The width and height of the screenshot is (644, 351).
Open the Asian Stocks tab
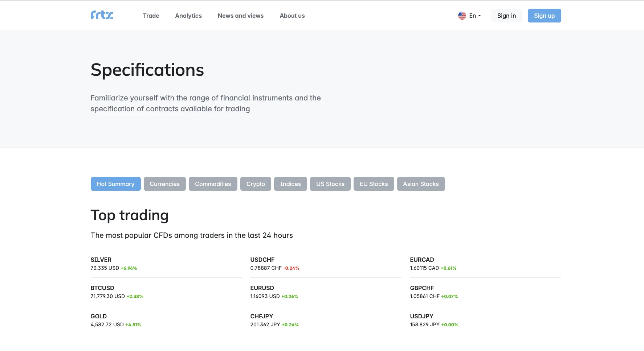pyautogui.click(x=421, y=184)
